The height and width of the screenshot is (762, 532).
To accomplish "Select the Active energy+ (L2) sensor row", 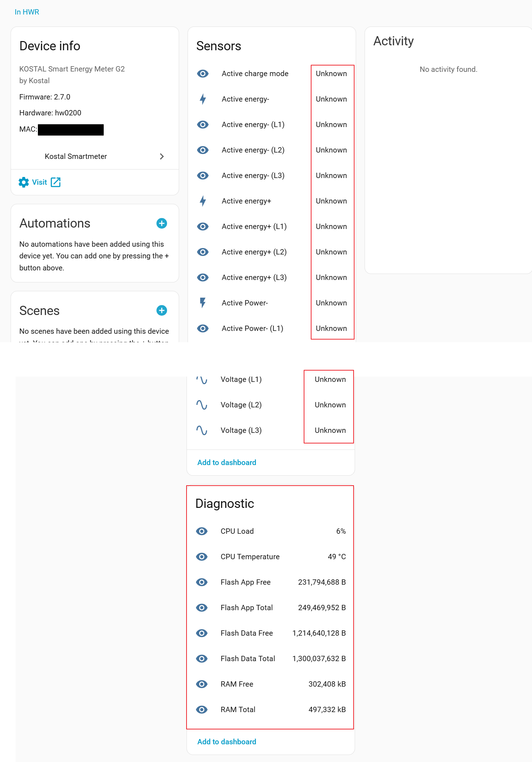I will 254,252.
